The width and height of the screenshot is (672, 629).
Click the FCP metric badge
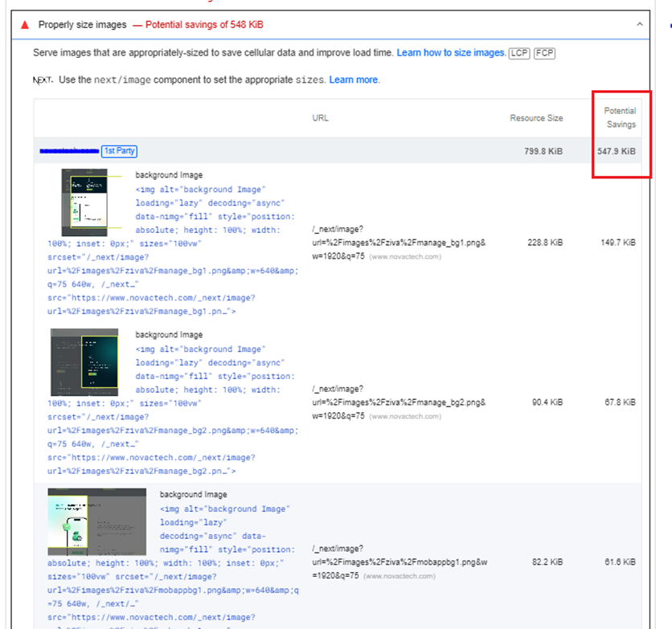544,53
